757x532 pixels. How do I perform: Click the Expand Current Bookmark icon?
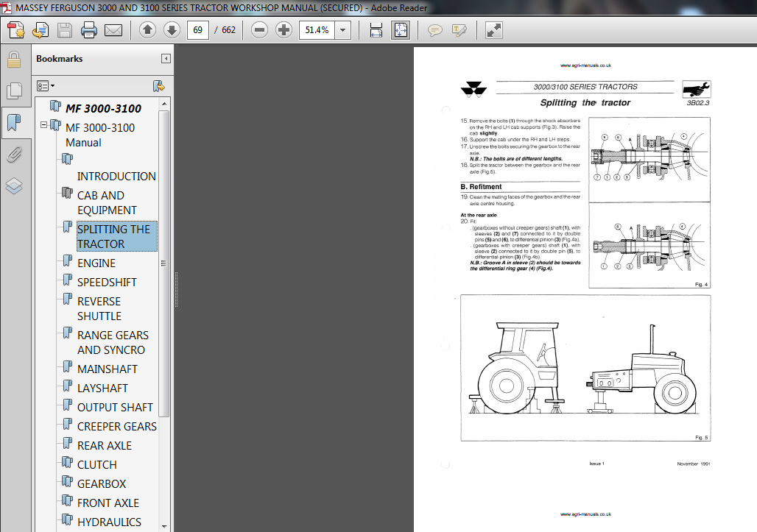tap(158, 86)
